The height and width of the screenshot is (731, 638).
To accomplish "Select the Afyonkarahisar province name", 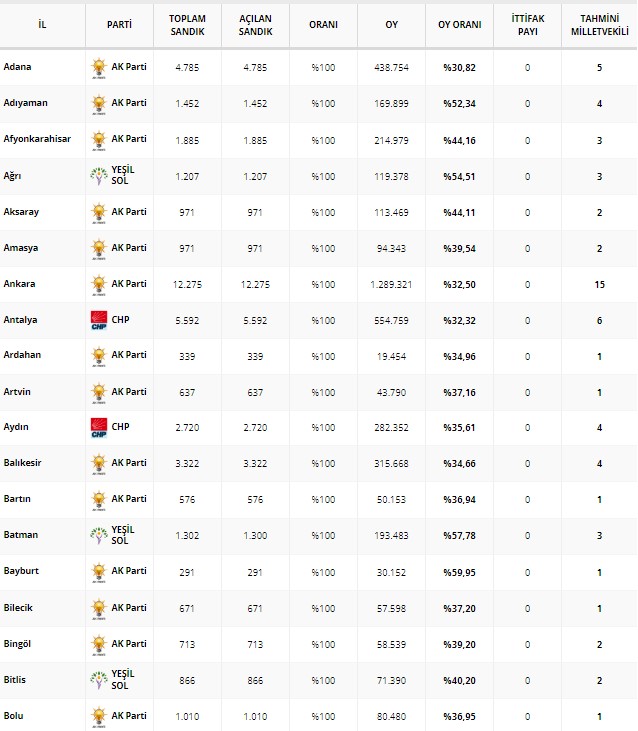I will [x=38, y=139].
